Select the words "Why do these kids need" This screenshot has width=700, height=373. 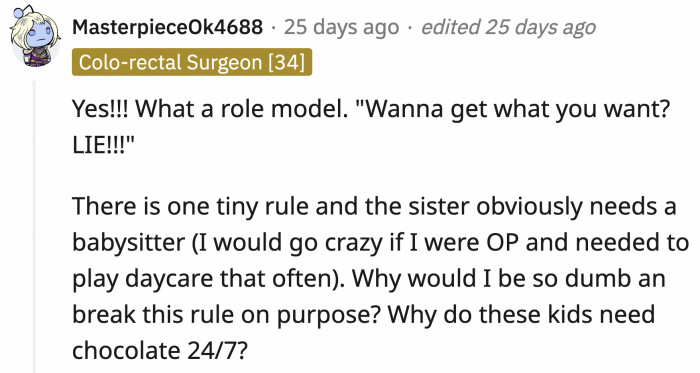521,315
